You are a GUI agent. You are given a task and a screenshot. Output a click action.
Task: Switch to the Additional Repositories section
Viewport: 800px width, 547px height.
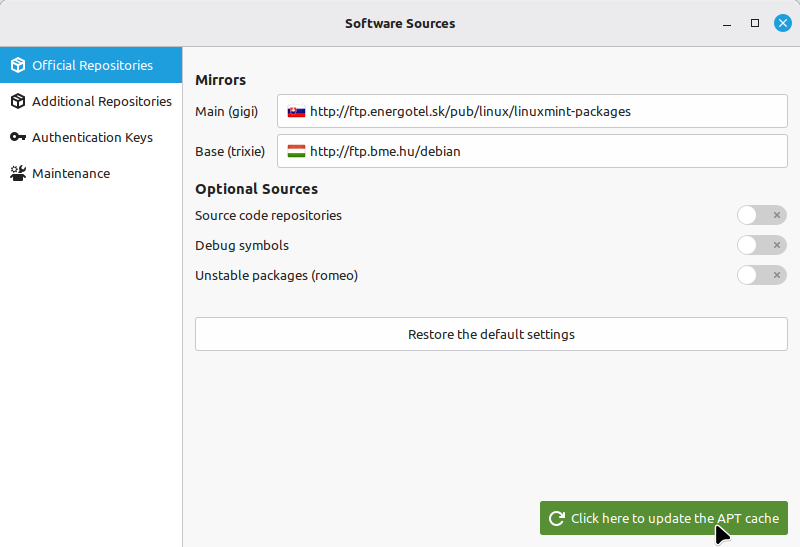click(x=101, y=101)
